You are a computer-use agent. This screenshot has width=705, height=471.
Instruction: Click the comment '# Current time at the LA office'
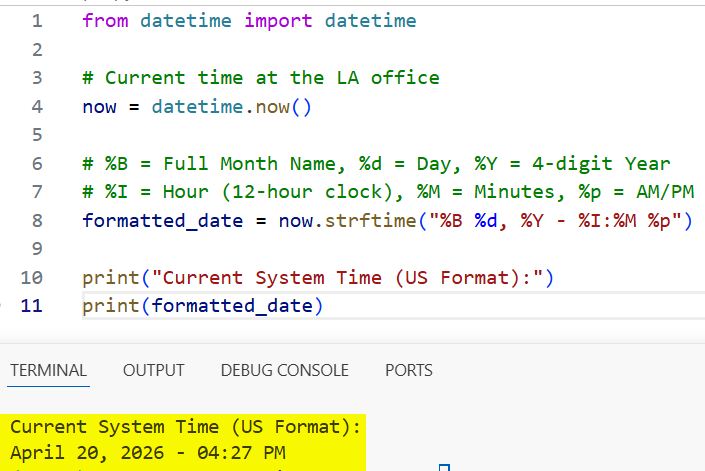(261, 78)
